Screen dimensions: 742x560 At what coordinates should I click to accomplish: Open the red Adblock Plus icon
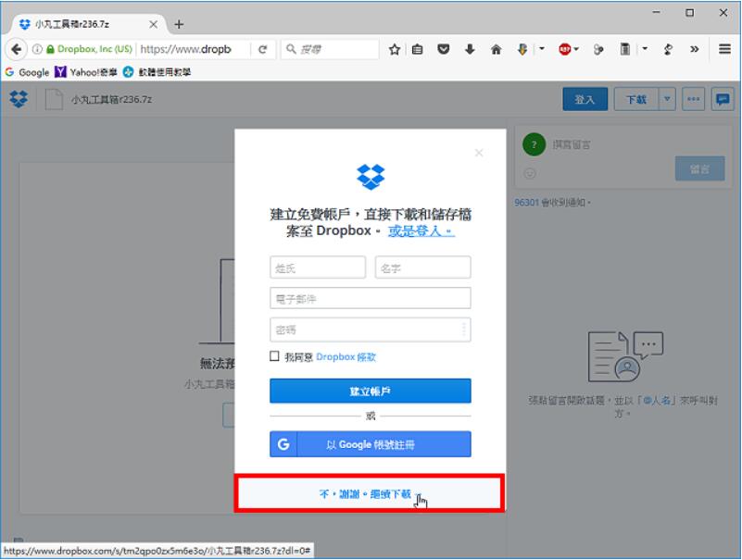[x=564, y=49]
